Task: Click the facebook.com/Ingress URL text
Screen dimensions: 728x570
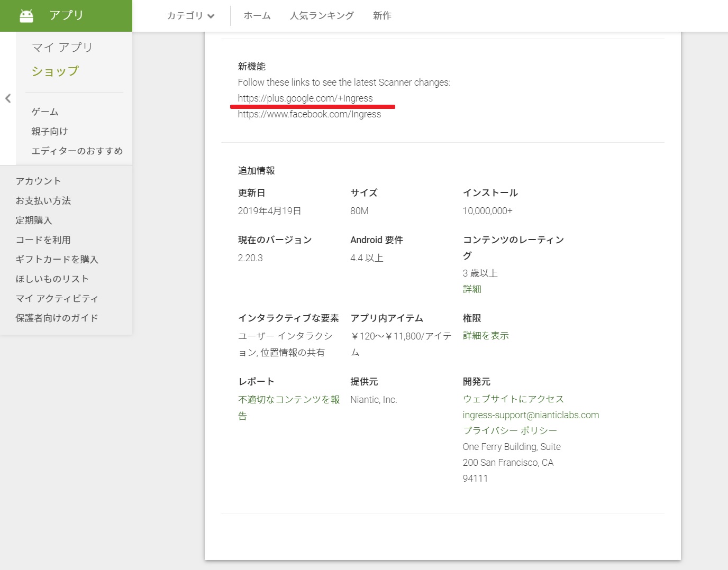Action: [x=310, y=114]
